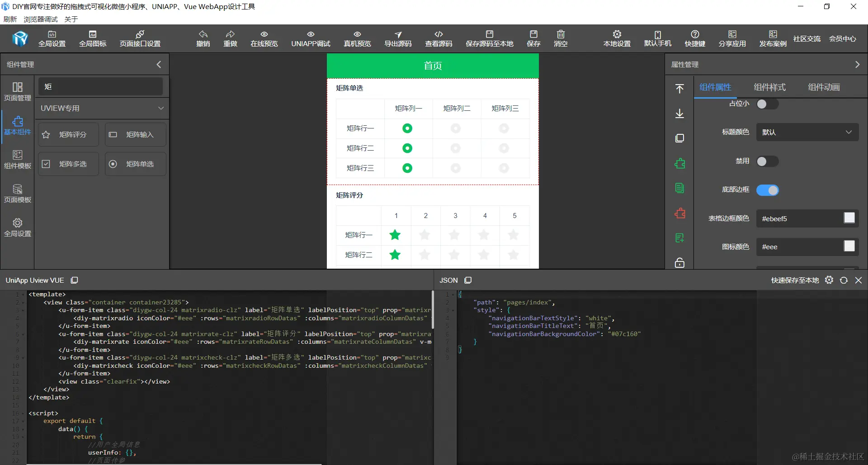Refresh the code panel
This screenshot has width=868, height=465.
(844, 280)
